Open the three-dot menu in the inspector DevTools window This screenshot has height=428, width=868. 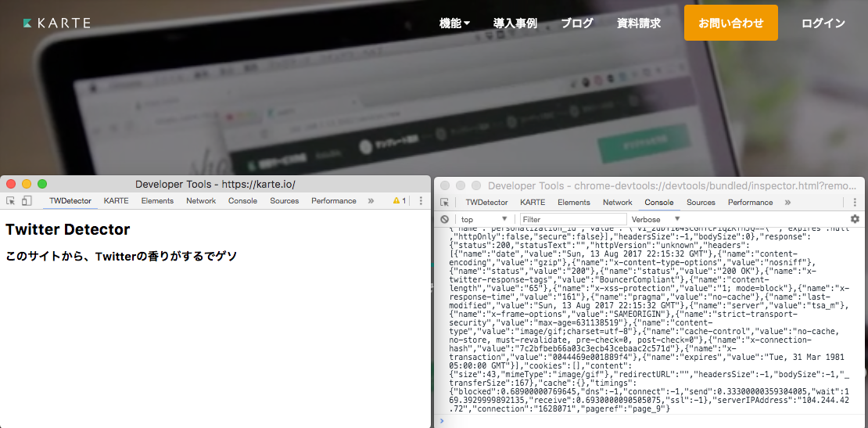[x=855, y=203]
